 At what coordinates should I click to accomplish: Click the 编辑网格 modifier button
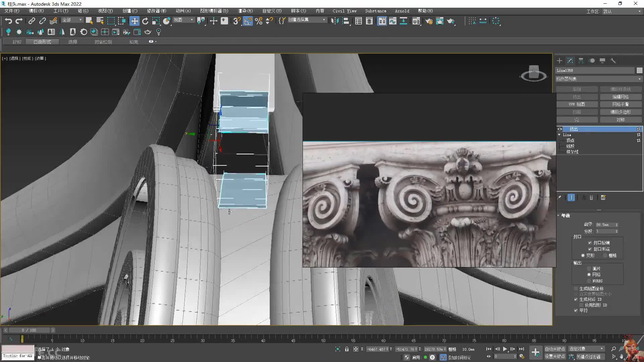point(621,97)
